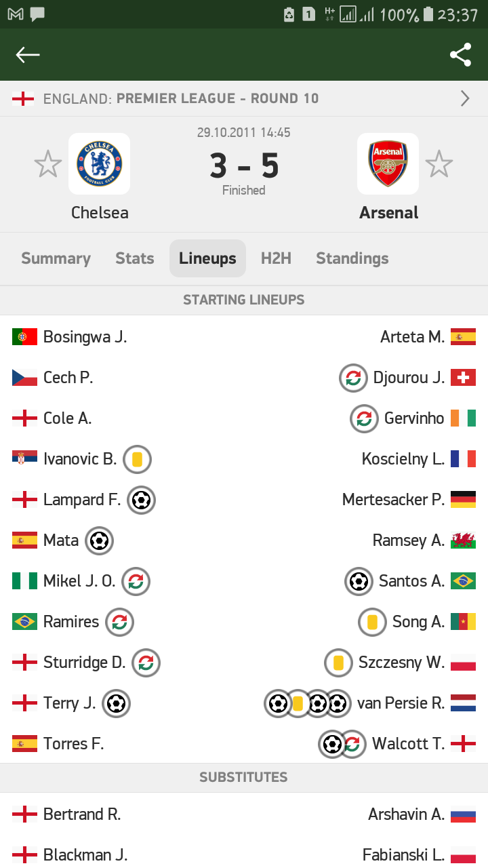This screenshot has height=868, width=488.
Task: Toggle favorite star for Chelsea
Action: pyautogui.click(x=48, y=164)
